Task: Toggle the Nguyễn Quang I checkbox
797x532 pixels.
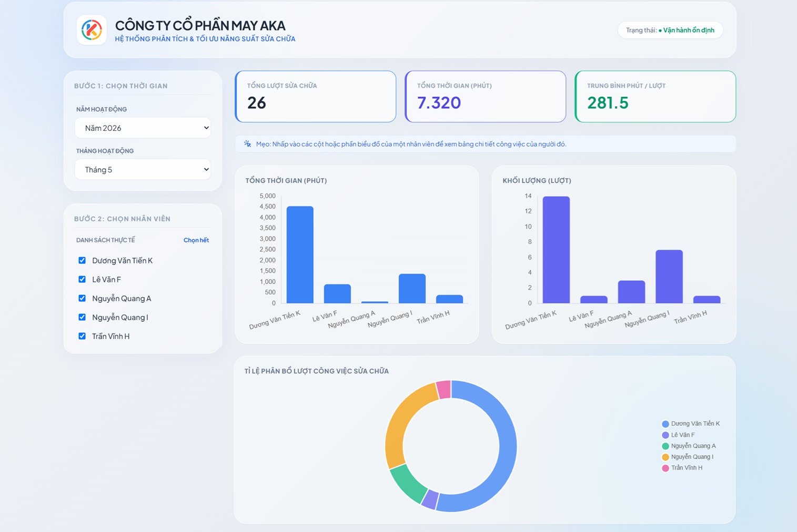Action: (82, 317)
